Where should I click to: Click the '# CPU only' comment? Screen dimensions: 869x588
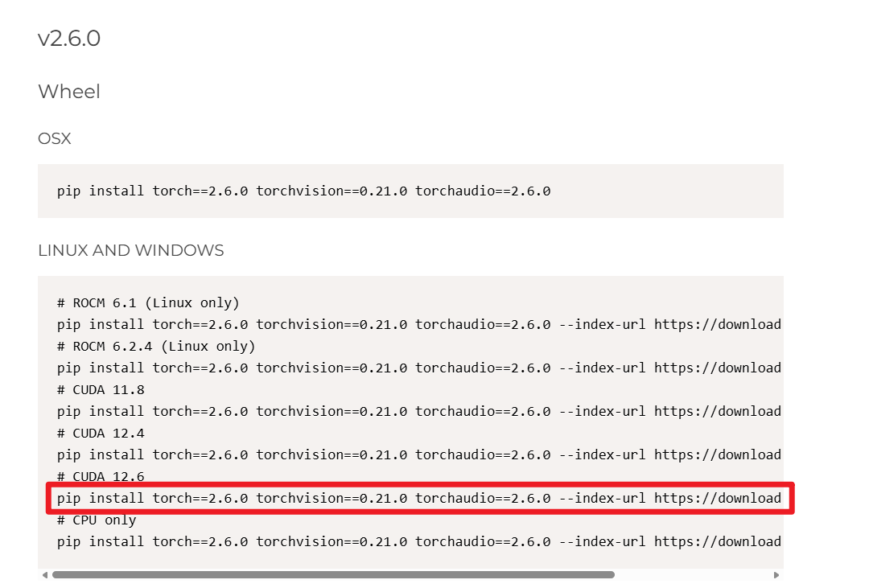(97, 520)
